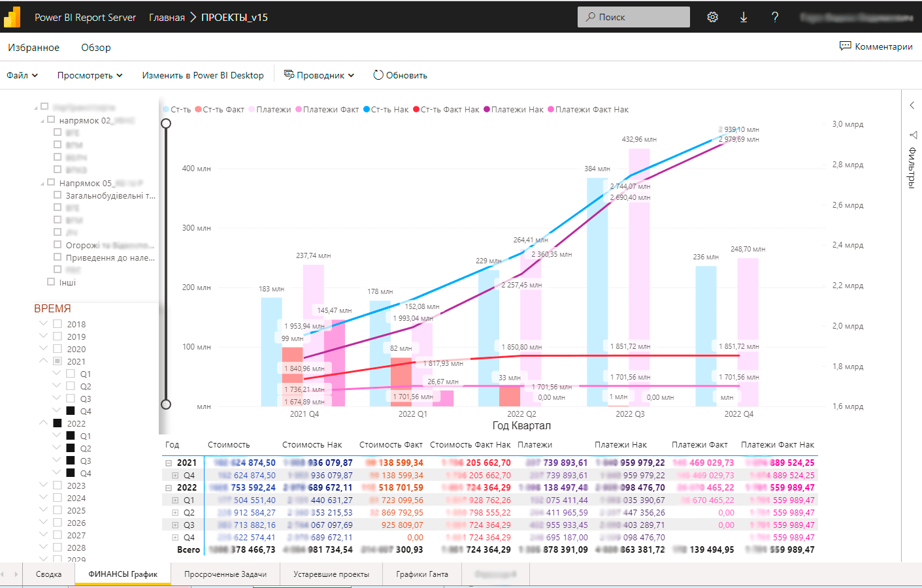922x588 pixels.
Task: Open settings gear in the header
Action: 712,17
